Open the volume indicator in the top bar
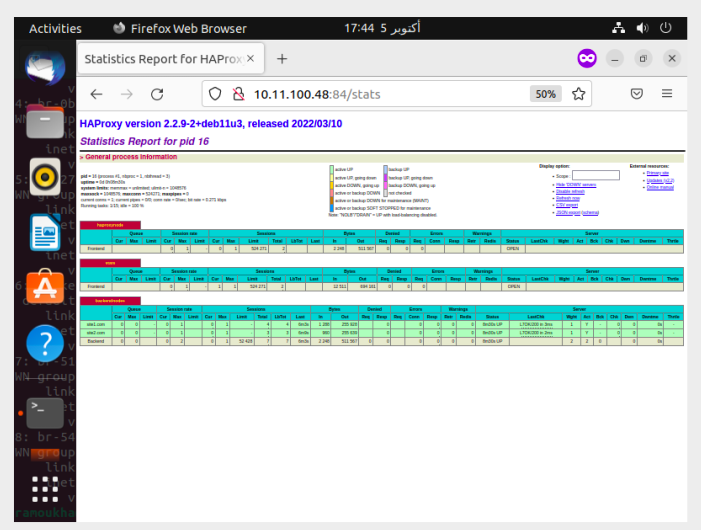The width and height of the screenshot is (701, 530). [x=642, y=28]
